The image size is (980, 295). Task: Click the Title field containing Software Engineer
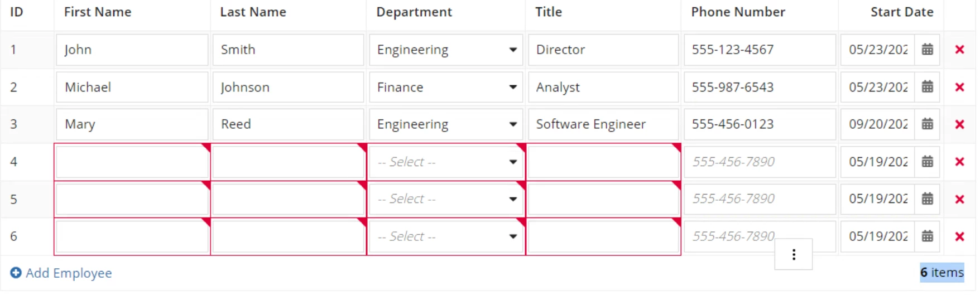[603, 124]
